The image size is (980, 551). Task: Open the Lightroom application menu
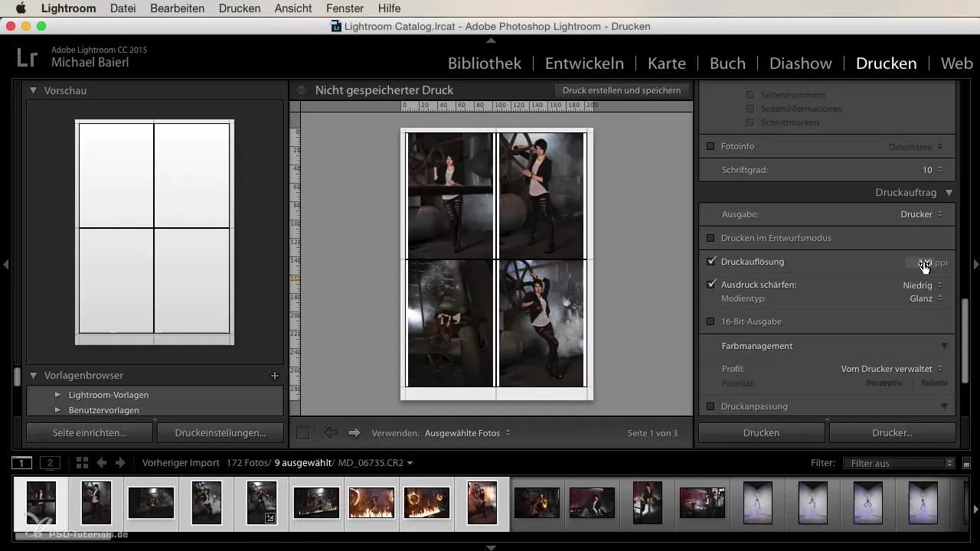68,8
